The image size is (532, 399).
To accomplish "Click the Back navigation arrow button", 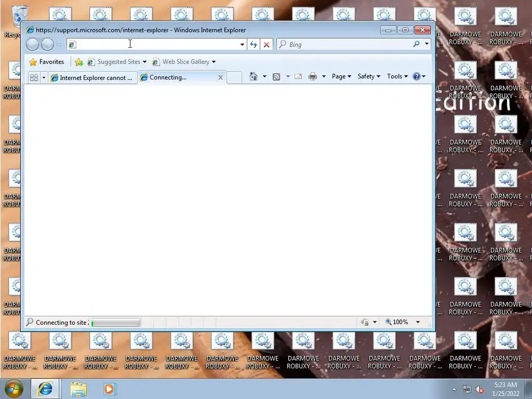I will tap(33, 44).
